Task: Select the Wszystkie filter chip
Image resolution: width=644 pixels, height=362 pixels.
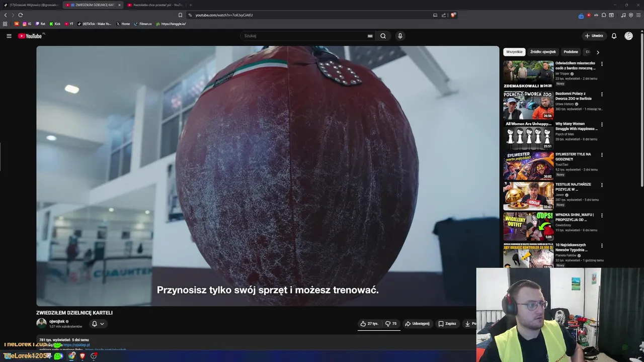Action: click(514, 52)
